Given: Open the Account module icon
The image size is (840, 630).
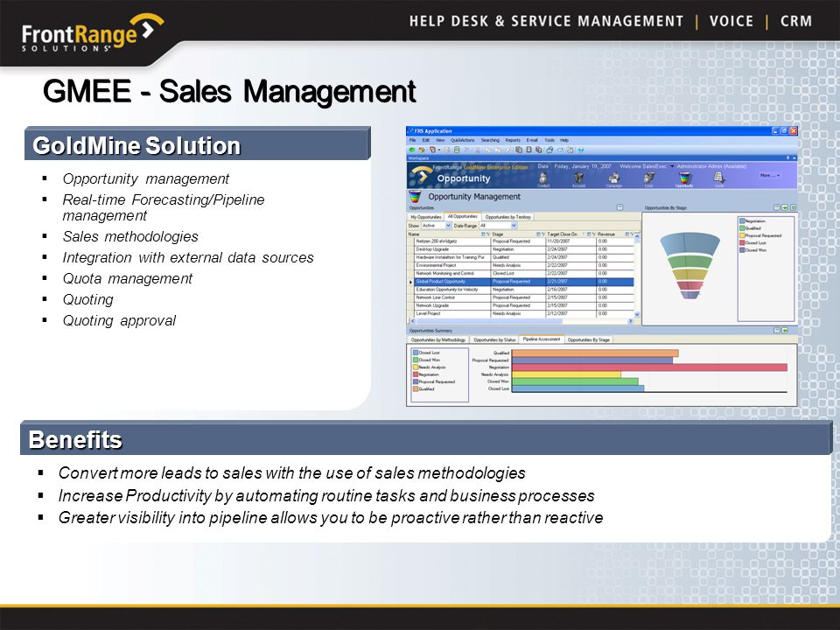Looking at the screenshot, I should click(578, 178).
